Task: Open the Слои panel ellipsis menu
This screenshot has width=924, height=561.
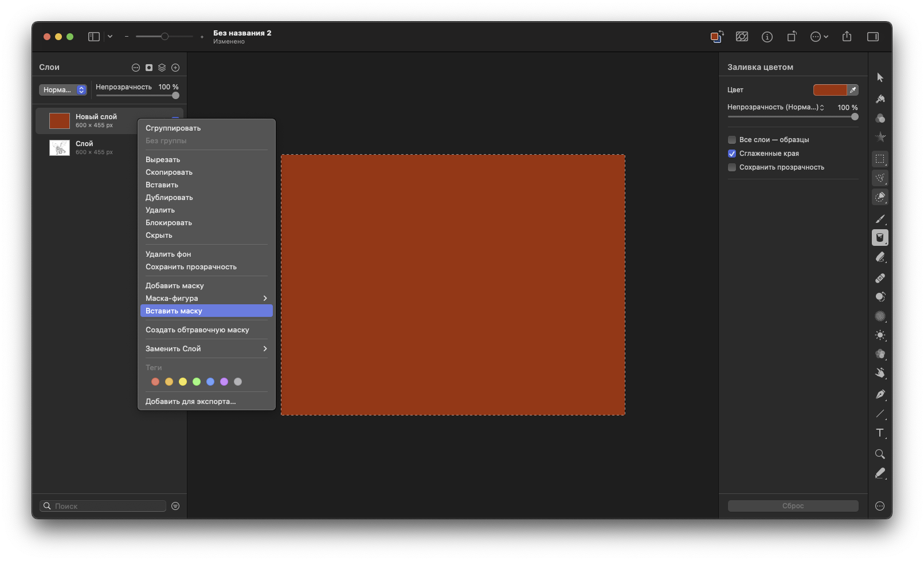Action: tap(136, 68)
